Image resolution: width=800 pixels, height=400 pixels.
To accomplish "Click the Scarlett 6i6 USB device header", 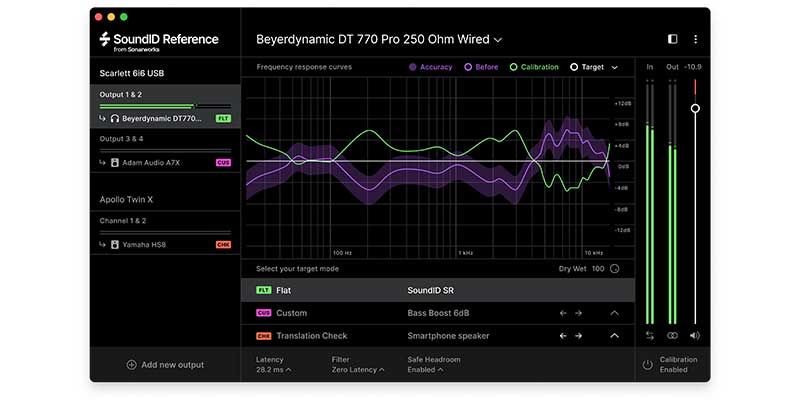I will click(x=132, y=73).
